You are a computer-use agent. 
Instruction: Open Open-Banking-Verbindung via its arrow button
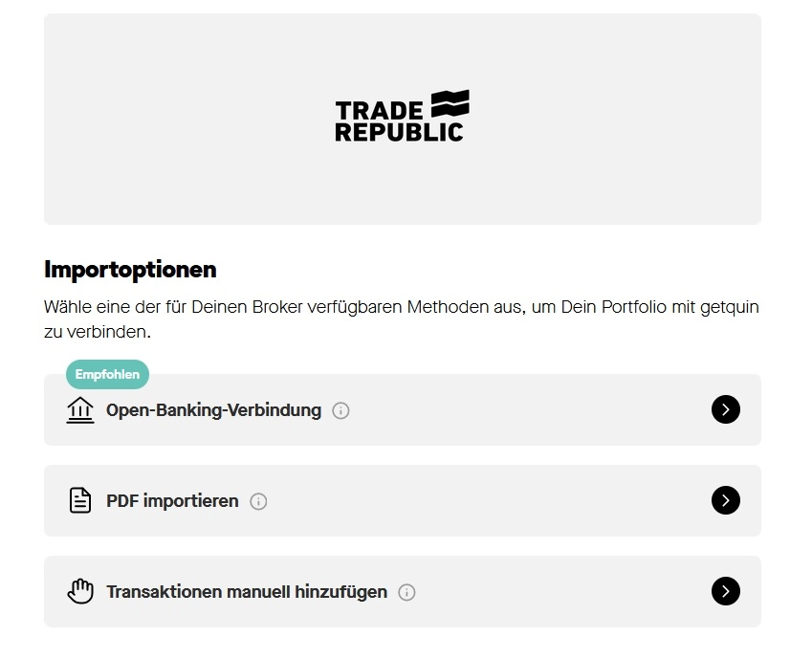click(726, 409)
